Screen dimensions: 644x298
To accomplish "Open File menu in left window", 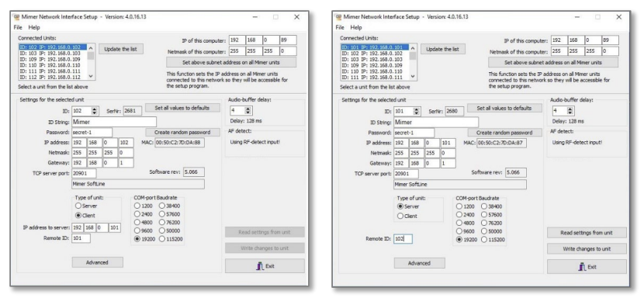I will (18, 27).
